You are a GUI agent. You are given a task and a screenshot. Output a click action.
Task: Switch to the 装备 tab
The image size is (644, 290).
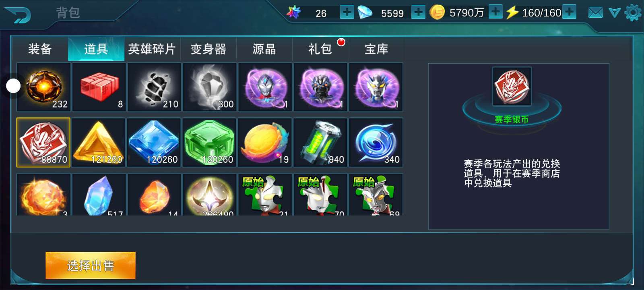point(40,49)
